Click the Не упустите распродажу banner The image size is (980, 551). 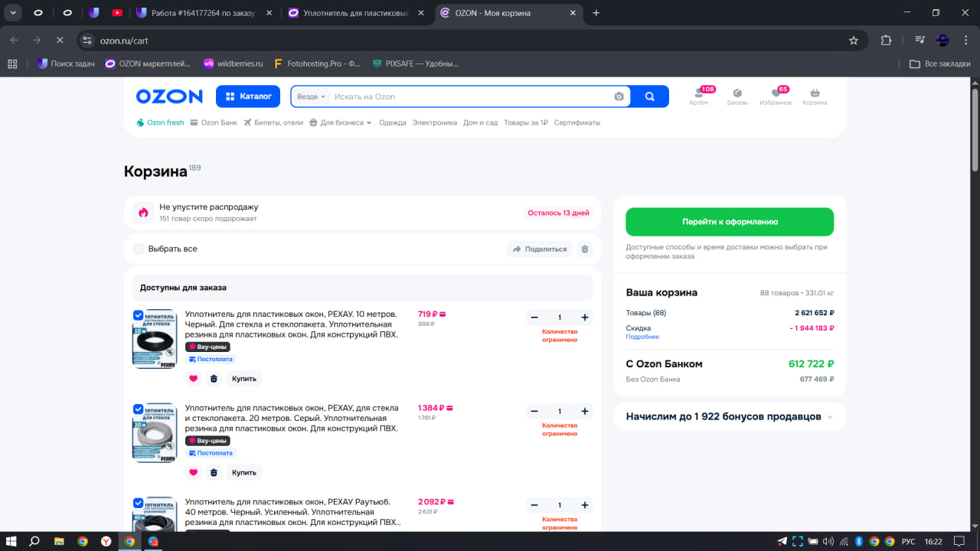coord(363,213)
